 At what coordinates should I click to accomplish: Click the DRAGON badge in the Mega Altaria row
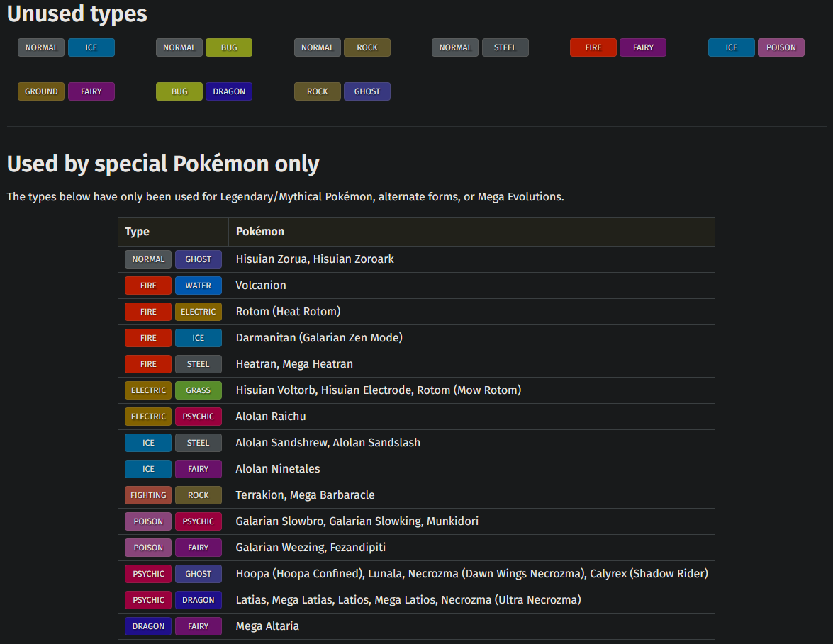pos(148,626)
